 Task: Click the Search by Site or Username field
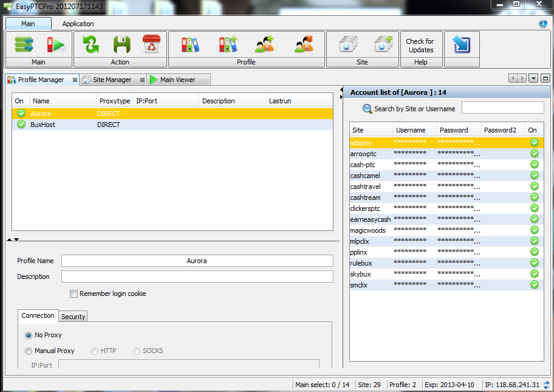(x=502, y=108)
